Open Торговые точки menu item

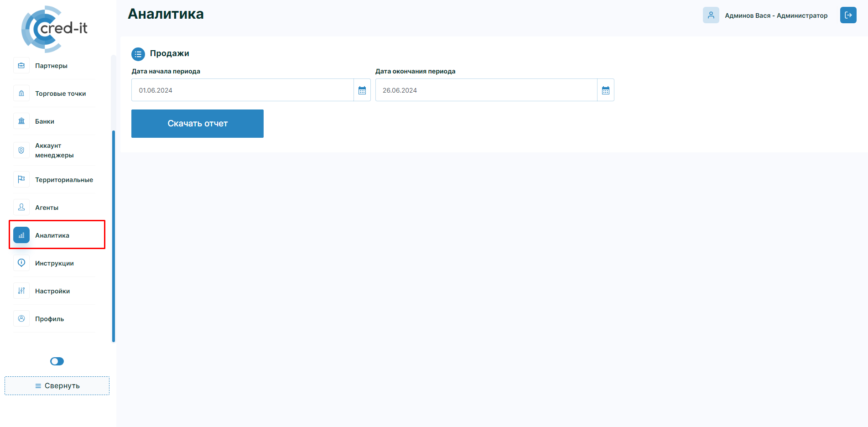60,94
